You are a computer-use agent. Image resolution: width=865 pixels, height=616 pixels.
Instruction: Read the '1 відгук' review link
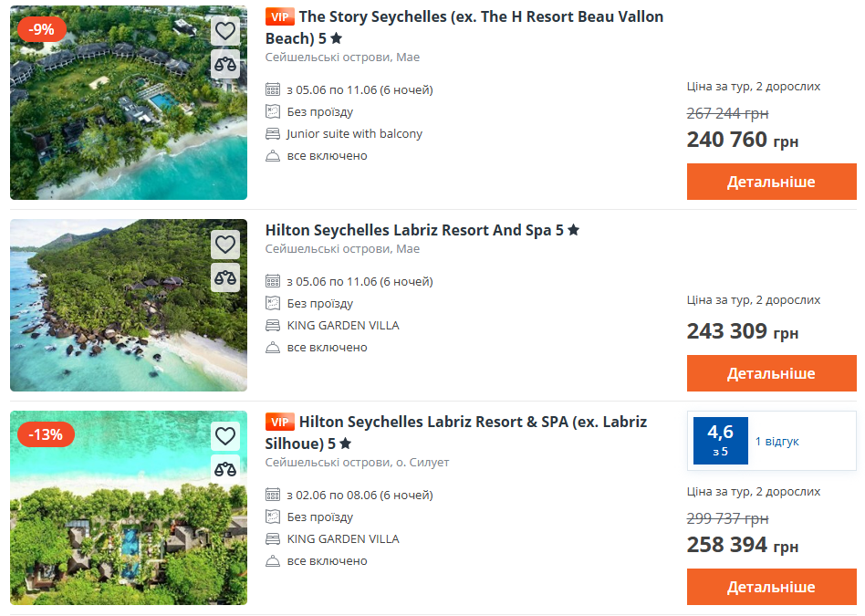pos(776,442)
